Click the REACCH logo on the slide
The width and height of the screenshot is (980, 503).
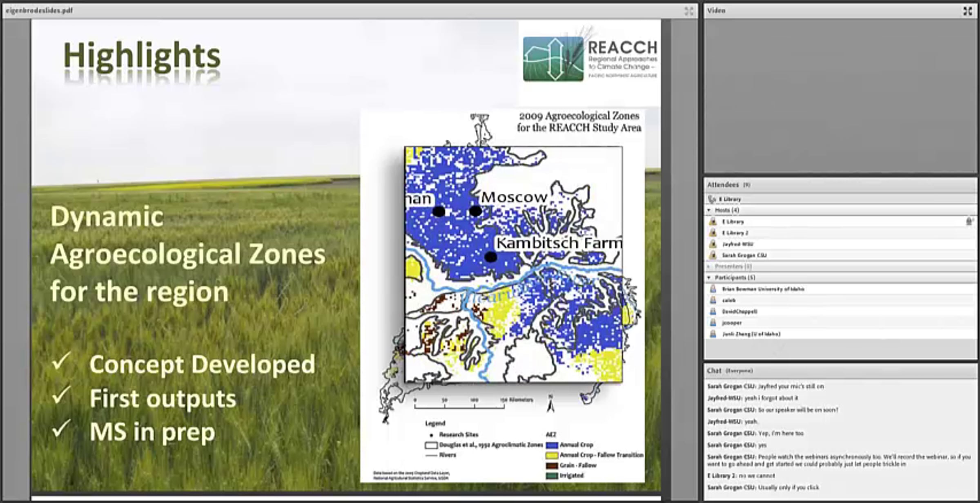590,59
